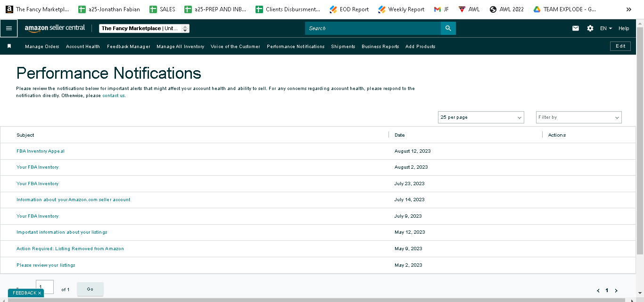Screen dimensions: 644x302
Task: Open Information about your Amazon.com seller account
Action: coord(74,200)
